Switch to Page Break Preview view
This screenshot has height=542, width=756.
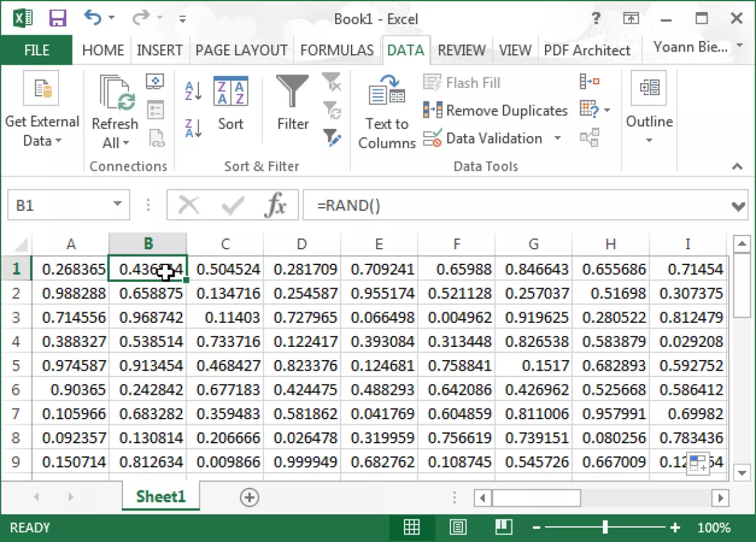tap(503, 527)
